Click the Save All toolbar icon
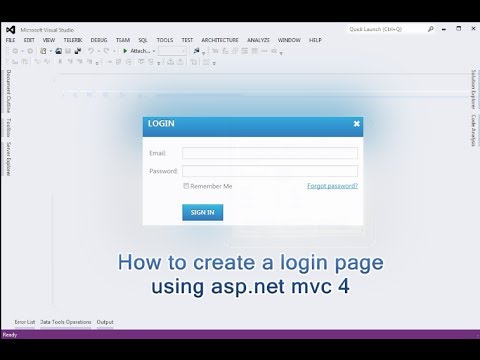Viewport: 480px width, 360px height. pyautogui.click(x=78, y=51)
